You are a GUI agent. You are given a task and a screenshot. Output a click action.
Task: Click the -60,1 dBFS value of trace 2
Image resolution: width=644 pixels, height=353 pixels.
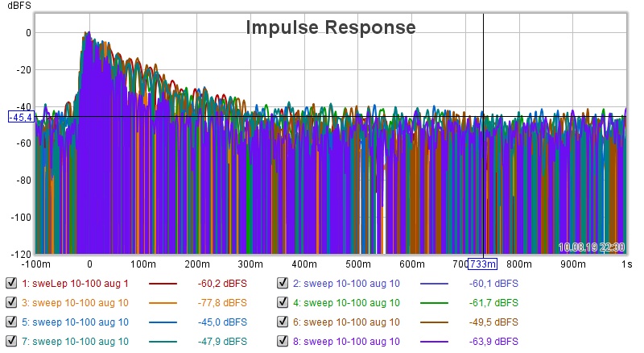pyautogui.click(x=493, y=284)
